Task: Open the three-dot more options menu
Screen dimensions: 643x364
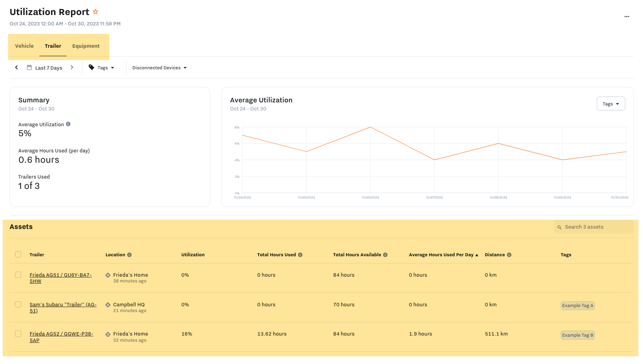Action: pos(626,17)
